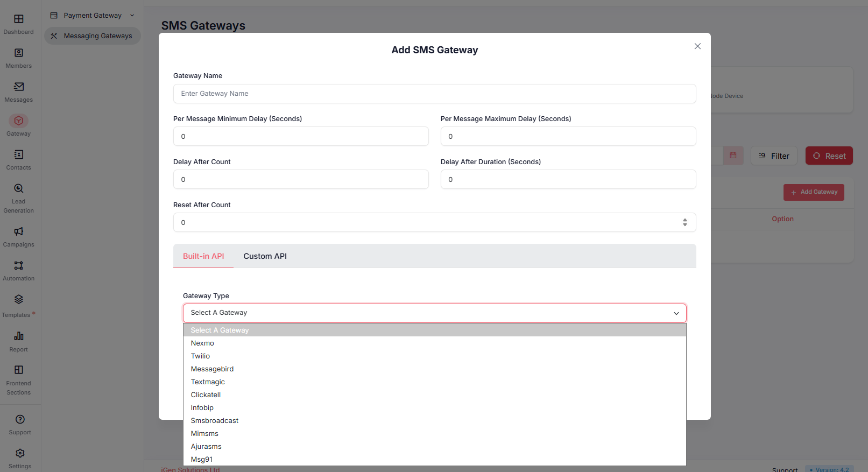Close the Add SMS Gateway dialog

coord(697,46)
